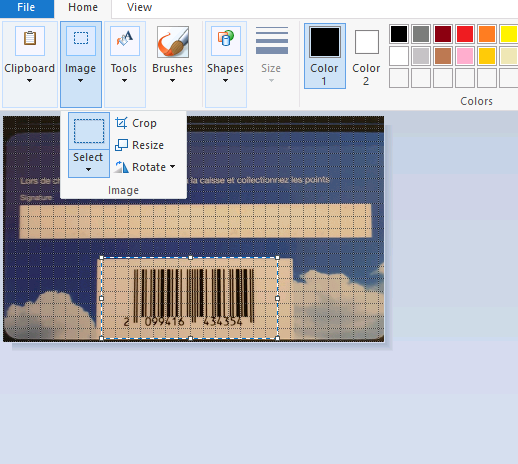Image resolution: width=518 pixels, height=464 pixels.
Task: Click the Shapes icon
Action: point(226,40)
